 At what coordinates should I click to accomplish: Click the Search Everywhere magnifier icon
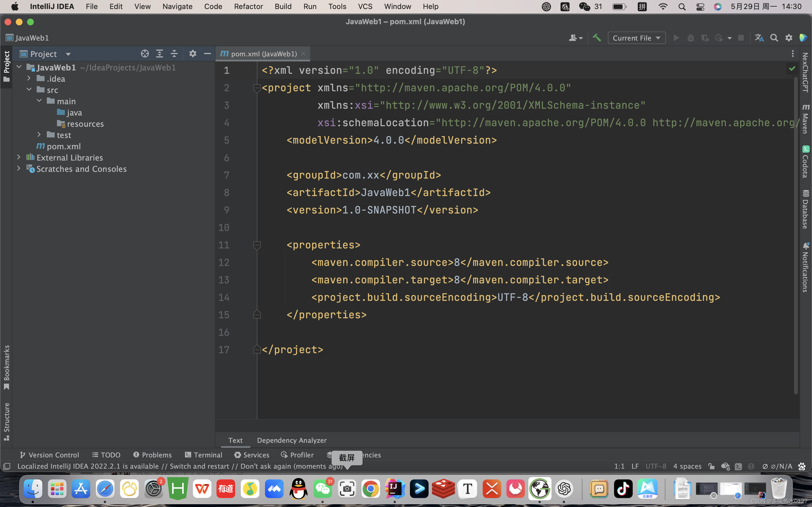tap(774, 38)
